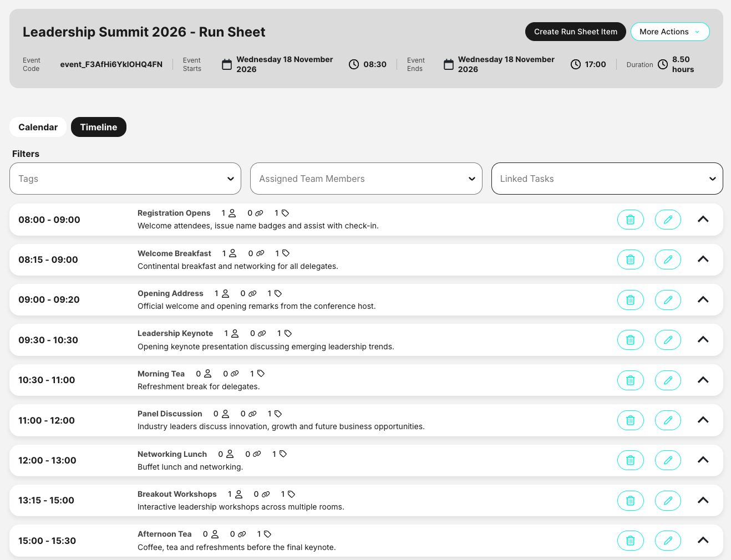Collapse the Registration Opens row

tap(703, 219)
